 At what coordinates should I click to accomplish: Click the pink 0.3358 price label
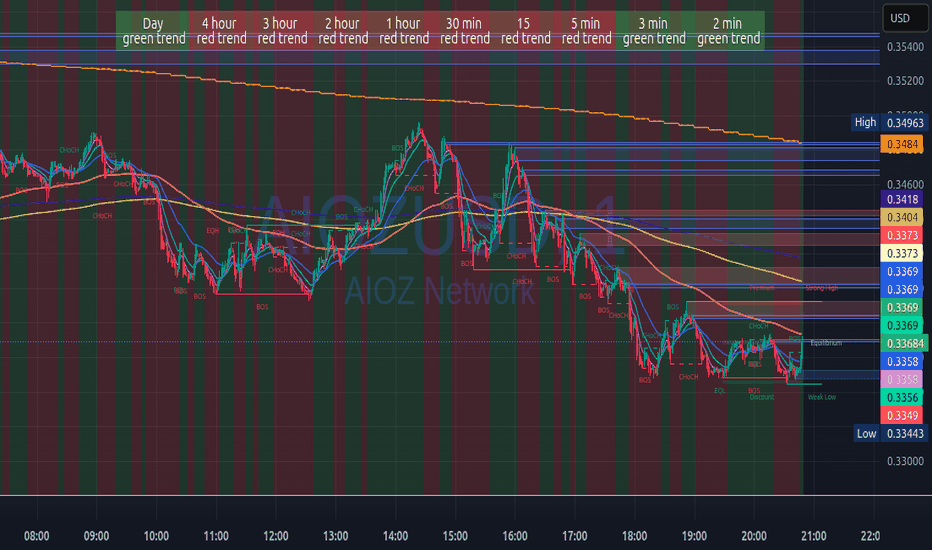(x=902, y=379)
